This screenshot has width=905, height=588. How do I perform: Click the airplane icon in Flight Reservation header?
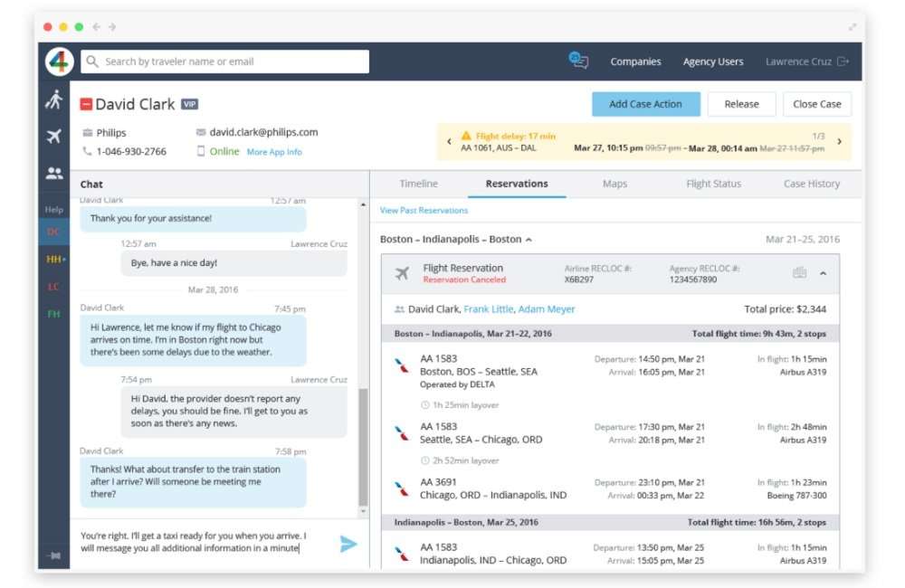[x=403, y=273]
